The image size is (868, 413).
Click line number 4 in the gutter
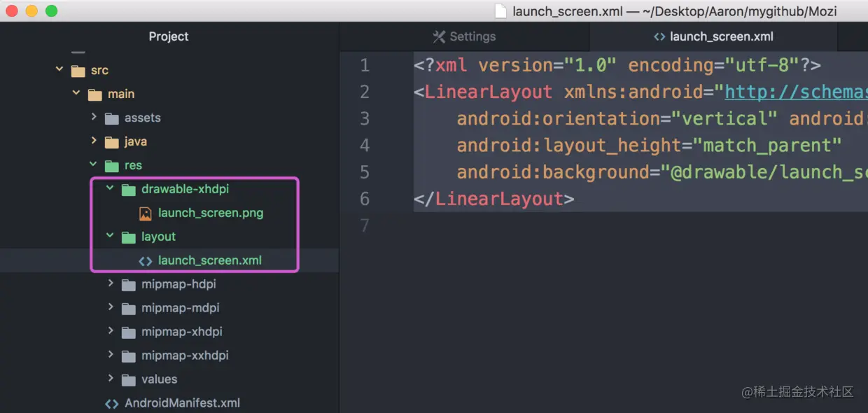[x=365, y=145]
